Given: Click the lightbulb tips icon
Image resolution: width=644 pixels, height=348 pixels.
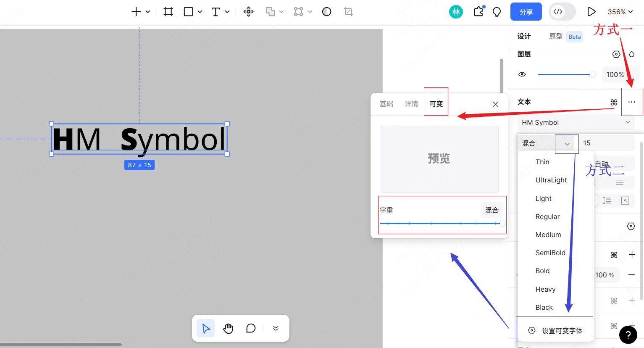Looking at the screenshot, I should coord(497,12).
